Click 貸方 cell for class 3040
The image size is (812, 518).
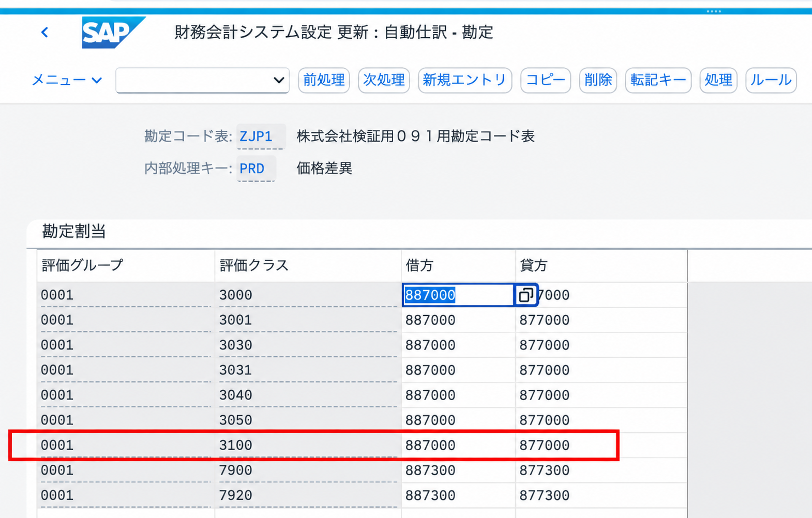tap(601, 395)
